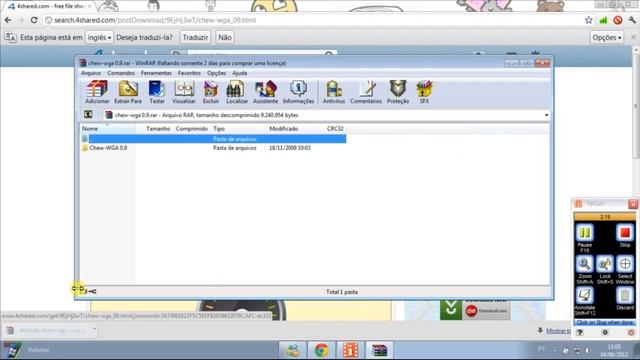Click the Chrome back arrow
The image size is (640, 360).
[x=8, y=20]
